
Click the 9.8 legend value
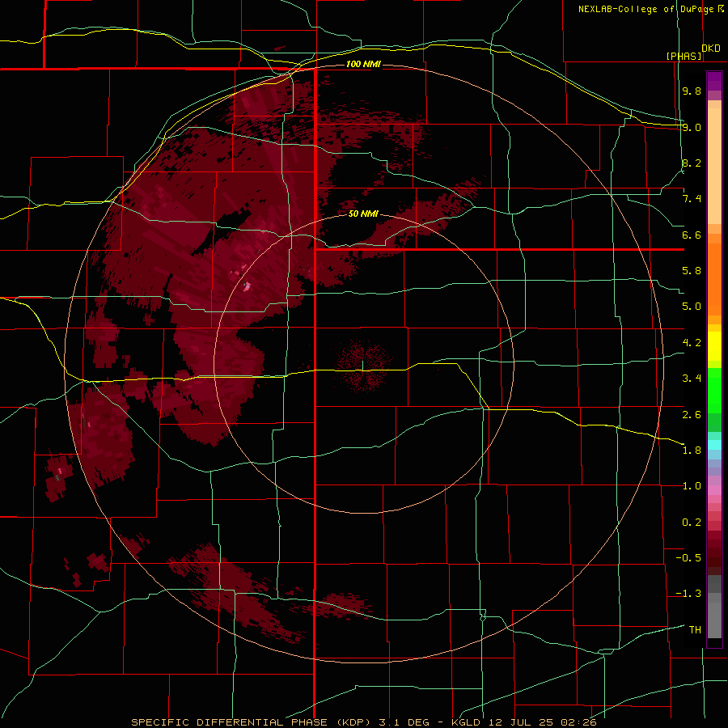point(692,91)
